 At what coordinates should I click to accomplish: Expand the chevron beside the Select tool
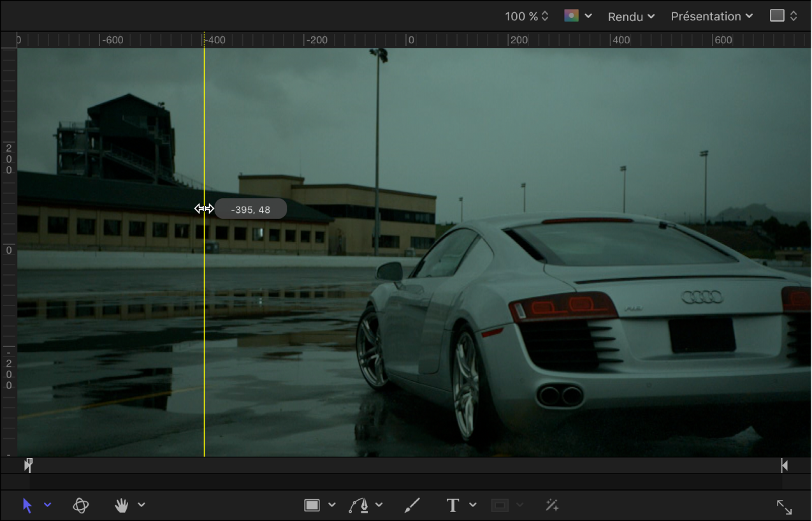click(x=48, y=505)
